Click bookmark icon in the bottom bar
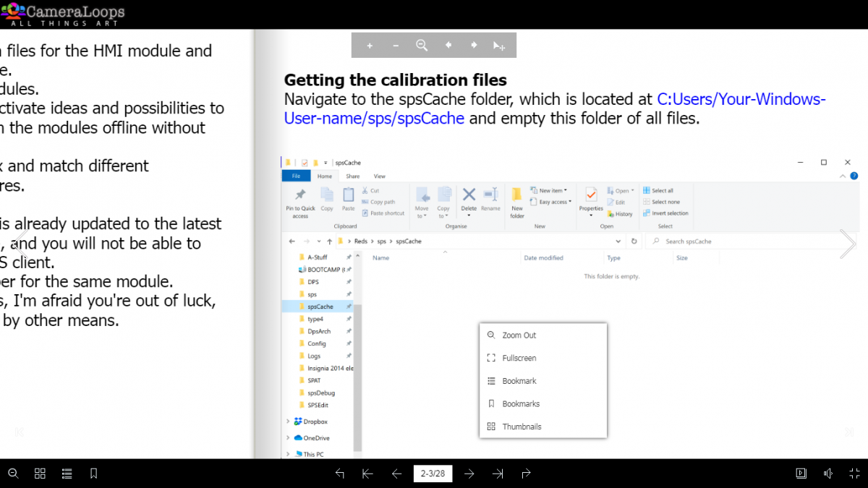This screenshot has width=868, height=488. point(93,474)
